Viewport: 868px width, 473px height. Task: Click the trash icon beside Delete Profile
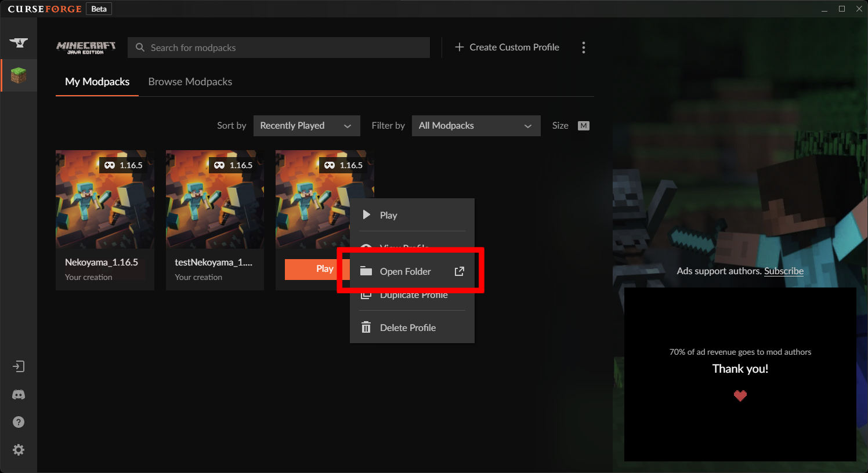[x=366, y=328]
